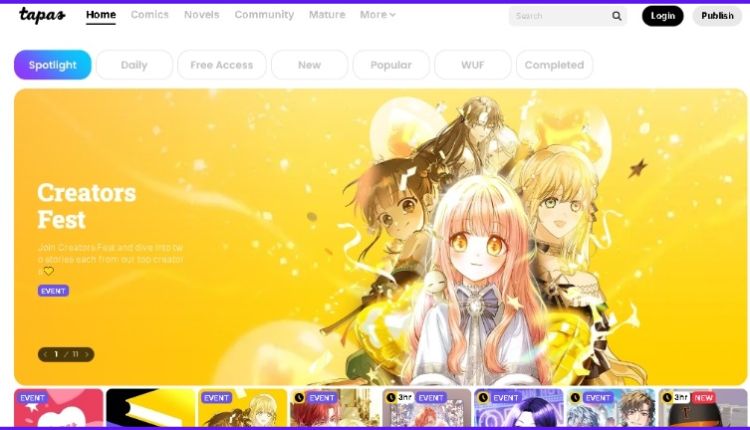Expand the More dropdown menu
The image size is (750, 430).
[377, 15]
